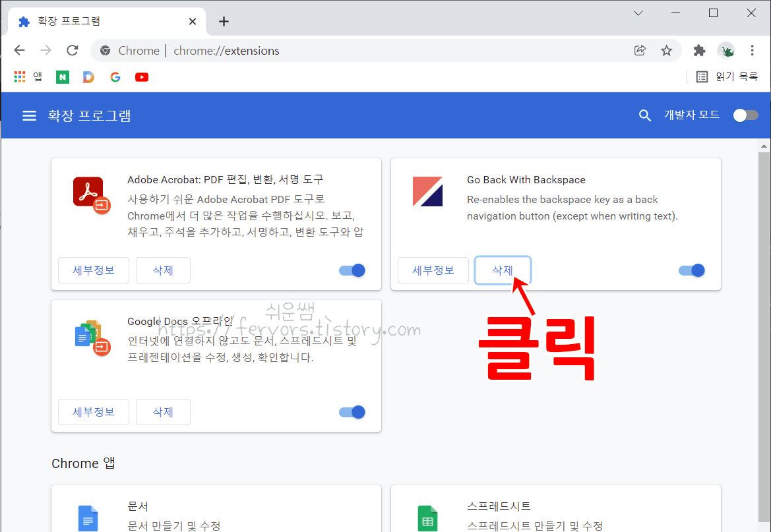Minimize the Chrome window
The height and width of the screenshot is (532, 771).
pyautogui.click(x=675, y=13)
